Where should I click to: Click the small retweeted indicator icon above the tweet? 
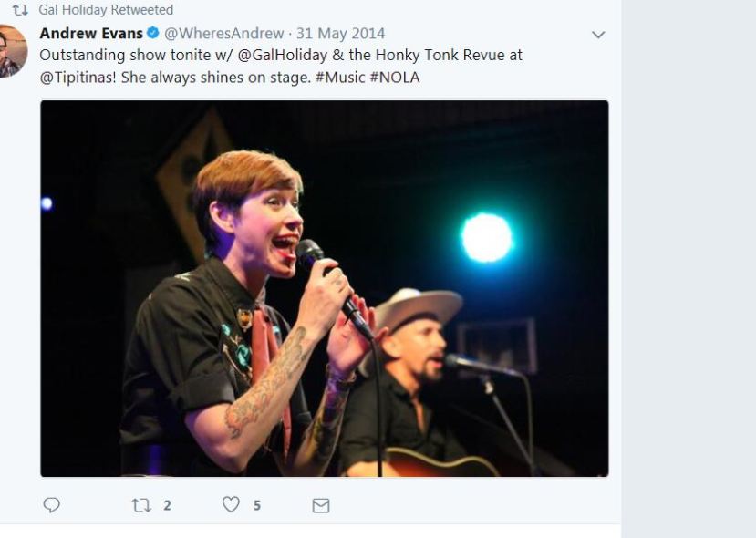(x=20, y=10)
